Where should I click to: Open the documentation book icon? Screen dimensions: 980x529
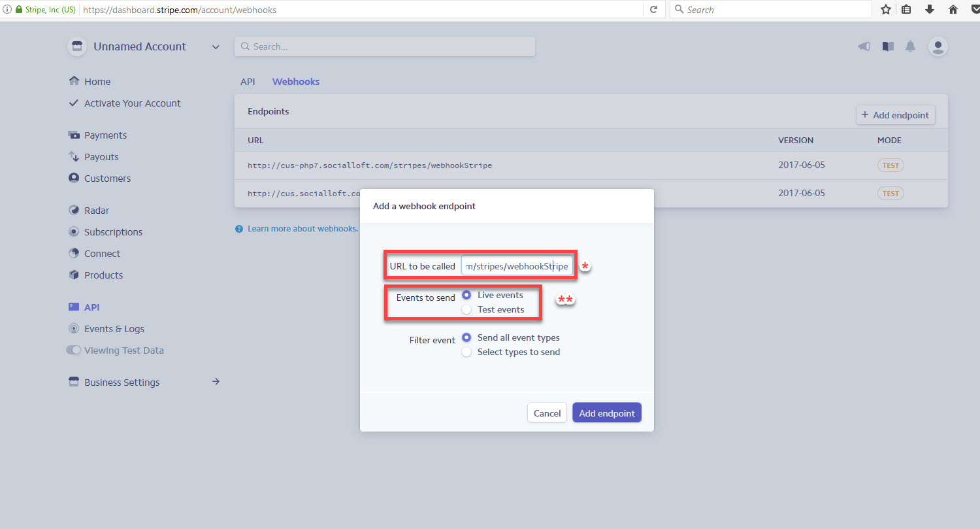(x=888, y=46)
